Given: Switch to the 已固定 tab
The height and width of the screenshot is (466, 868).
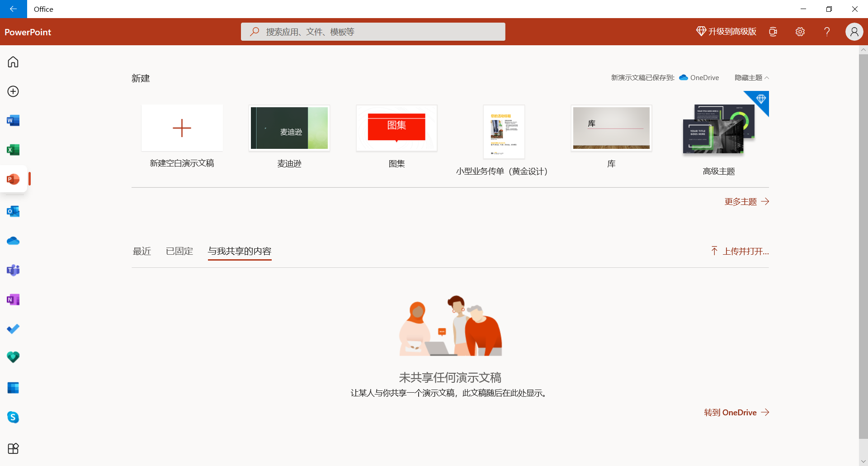Looking at the screenshot, I should [179, 251].
